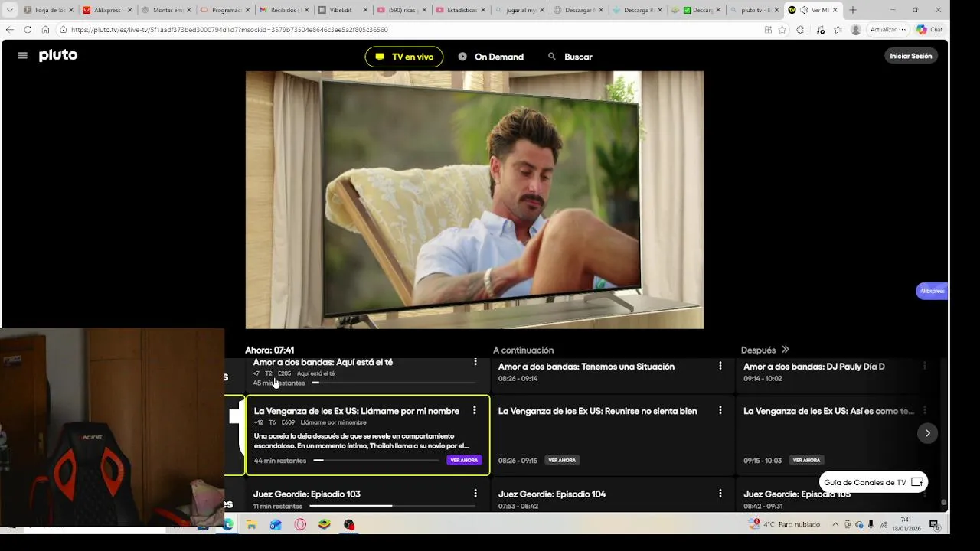The image size is (980, 551).
Task: Click progress bar of Llámame por mi nombre
Action: coord(376,461)
